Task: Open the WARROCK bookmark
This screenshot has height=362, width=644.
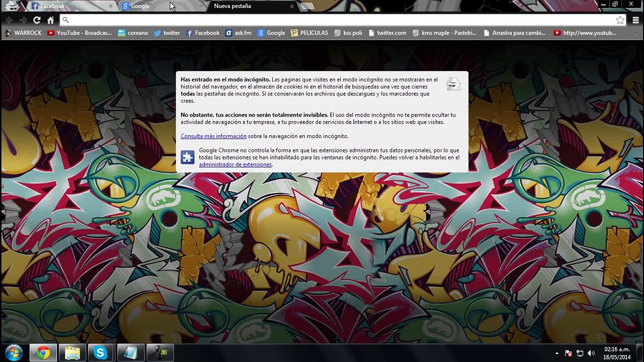Action: click(23, 33)
